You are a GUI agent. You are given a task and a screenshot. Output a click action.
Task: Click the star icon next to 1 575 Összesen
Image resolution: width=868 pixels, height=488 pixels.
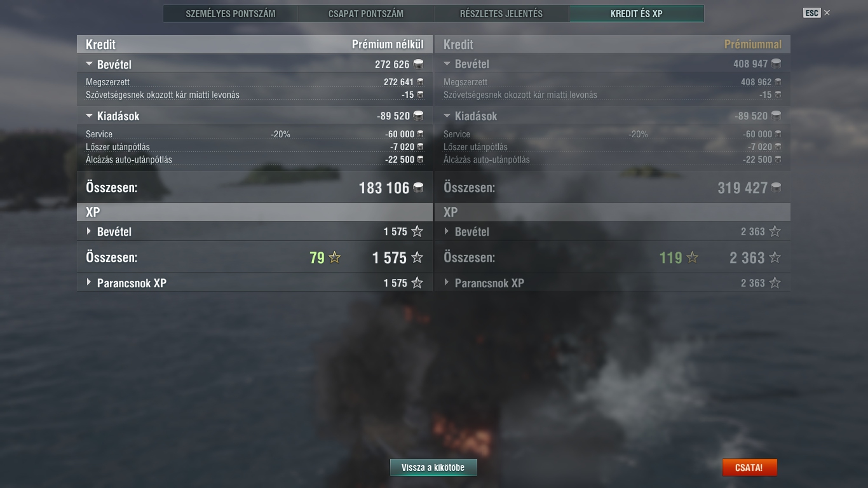[417, 257]
